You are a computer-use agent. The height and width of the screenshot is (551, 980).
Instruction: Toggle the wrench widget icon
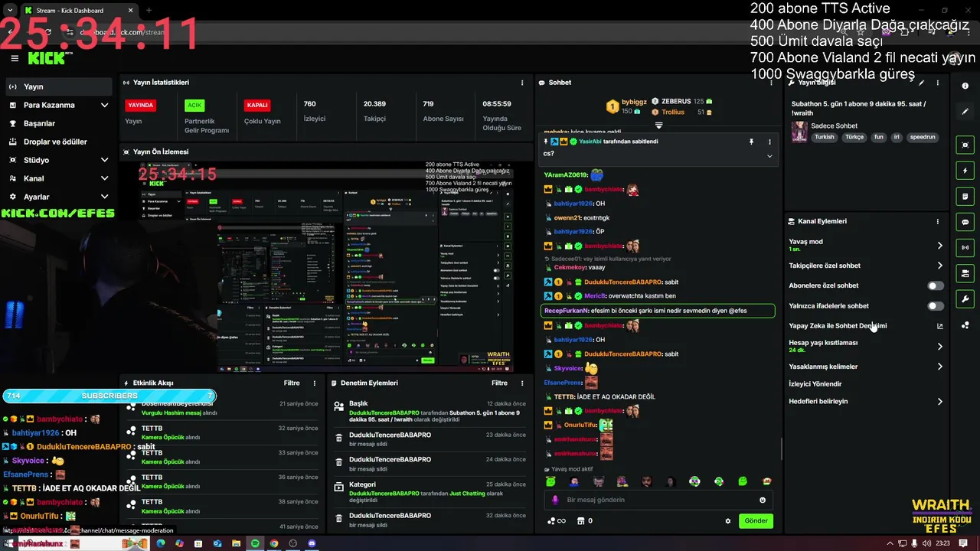965,299
